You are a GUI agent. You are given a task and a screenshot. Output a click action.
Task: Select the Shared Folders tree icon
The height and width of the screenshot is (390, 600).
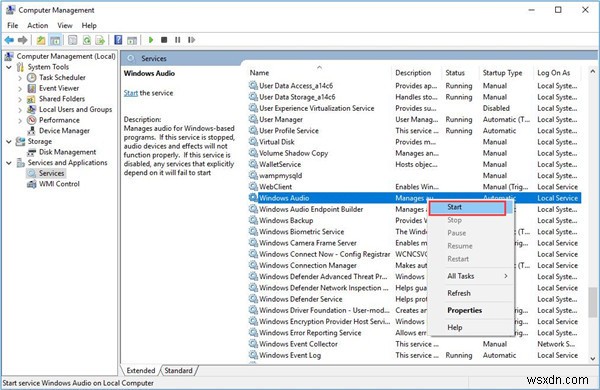[31, 99]
